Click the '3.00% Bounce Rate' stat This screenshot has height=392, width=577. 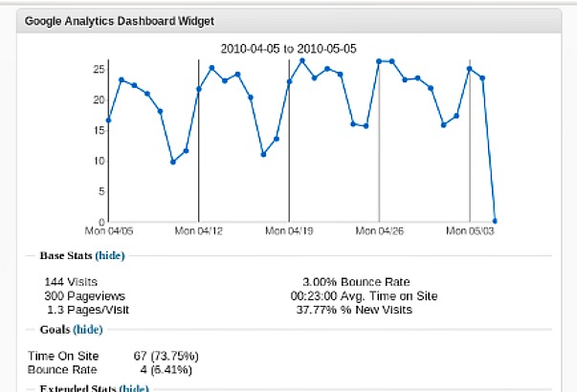[356, 282]
